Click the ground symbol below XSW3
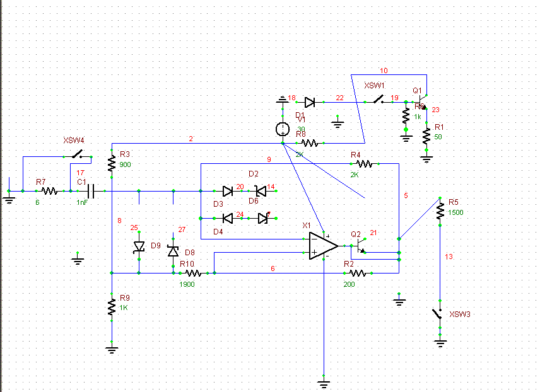 point(440,342)
